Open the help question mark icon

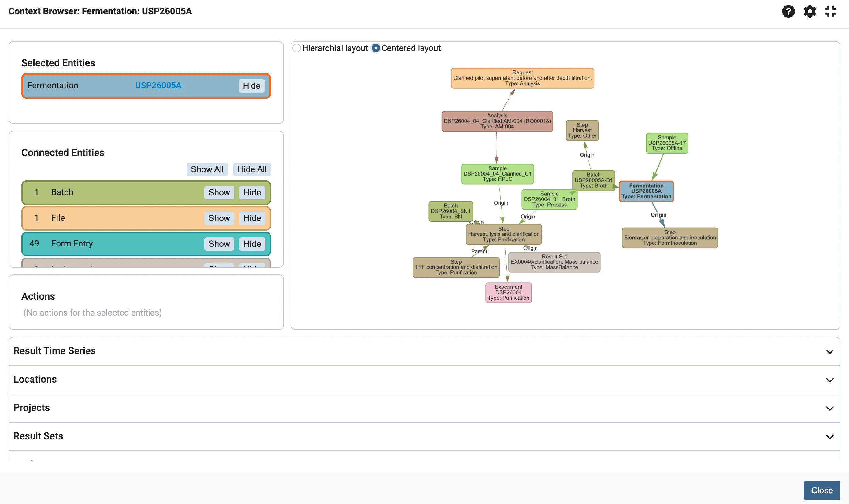coord(788,12)
